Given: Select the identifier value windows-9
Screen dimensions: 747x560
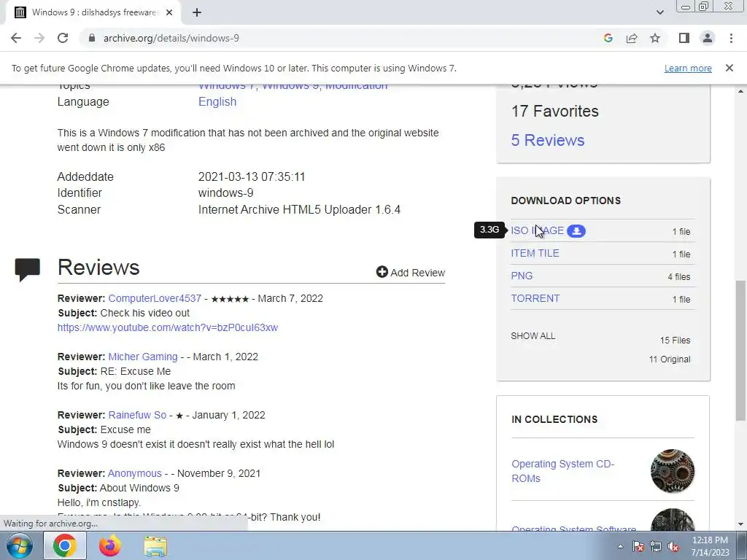Looking at the screenshot, I should [226, 192].
